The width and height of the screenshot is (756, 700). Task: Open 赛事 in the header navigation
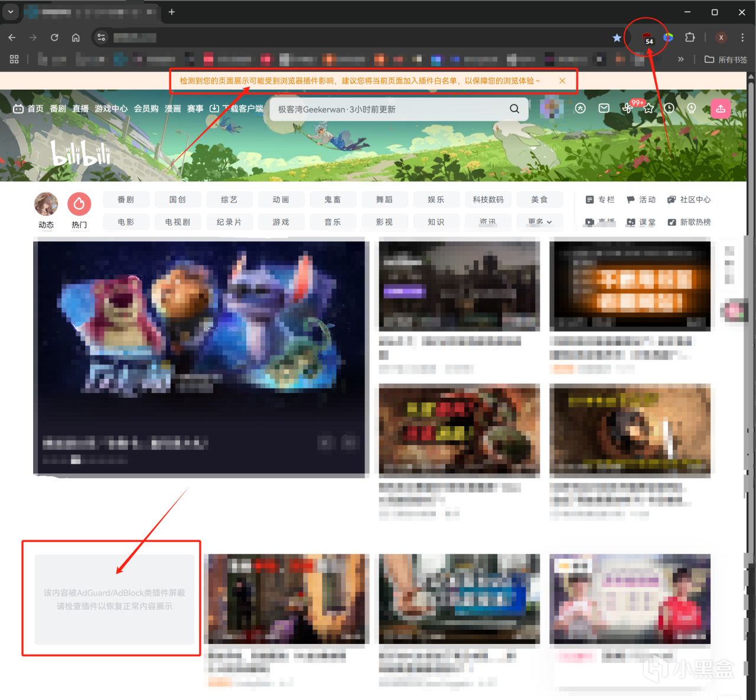(195, 109)
